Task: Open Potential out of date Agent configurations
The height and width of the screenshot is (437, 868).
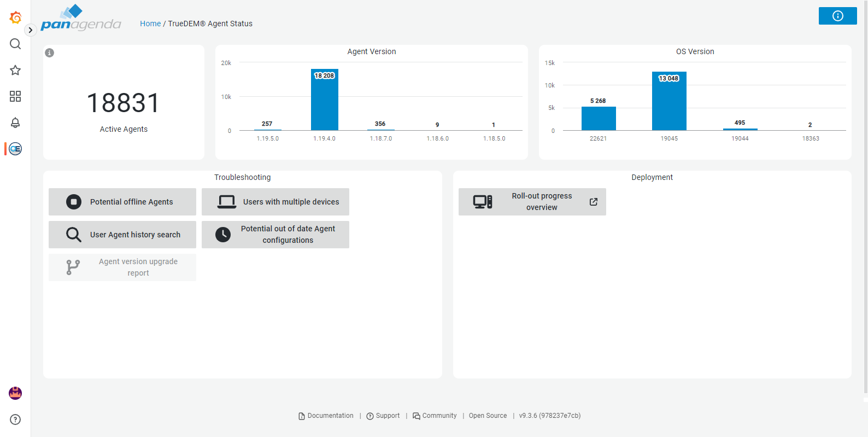Action: (275, 235)
